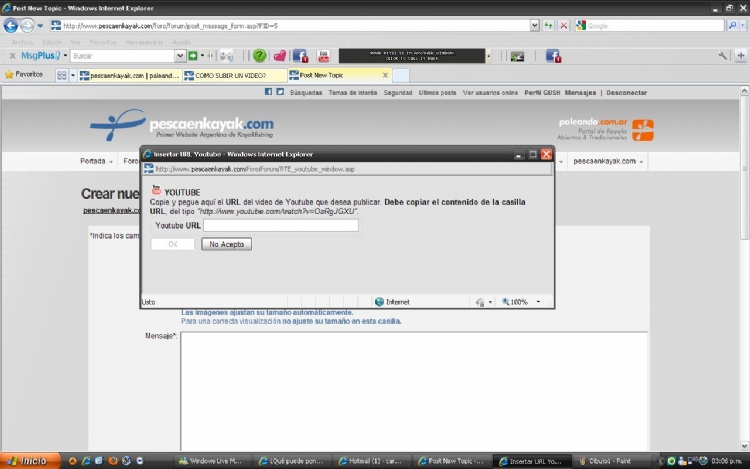Open the Favoritos menu
Image resolution: width=750 pixels, height=469 pixels.
[103, 42]
